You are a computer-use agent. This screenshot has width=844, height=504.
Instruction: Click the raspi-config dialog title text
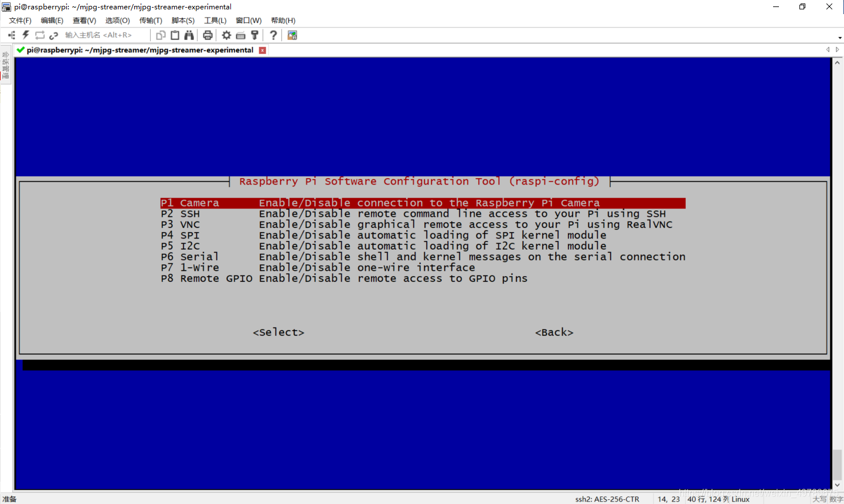click(x=419, y=182)
